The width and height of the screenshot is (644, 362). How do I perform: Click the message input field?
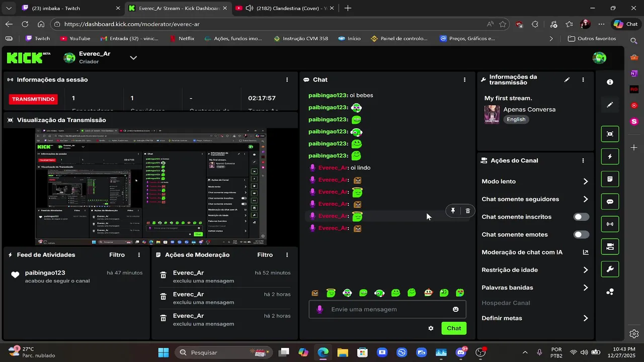387,309
